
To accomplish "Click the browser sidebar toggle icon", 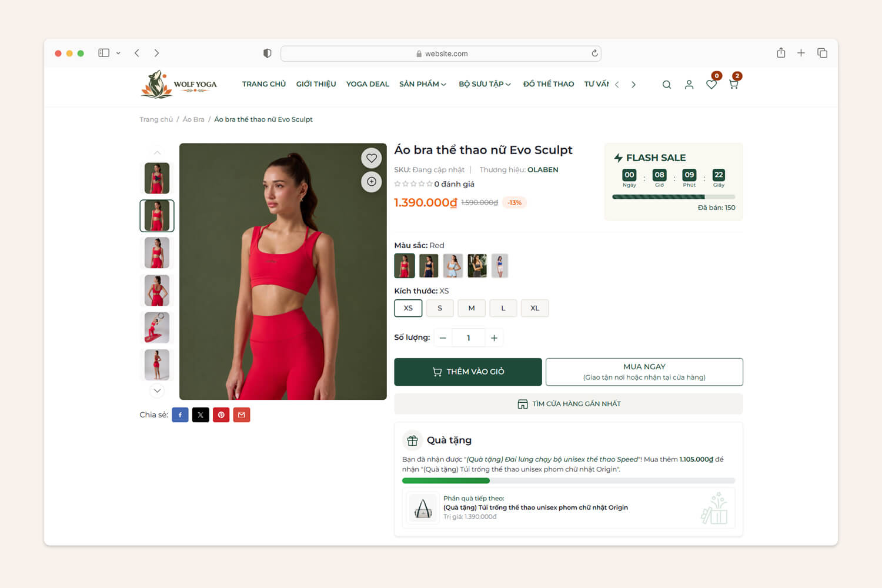I will [104, 53].
